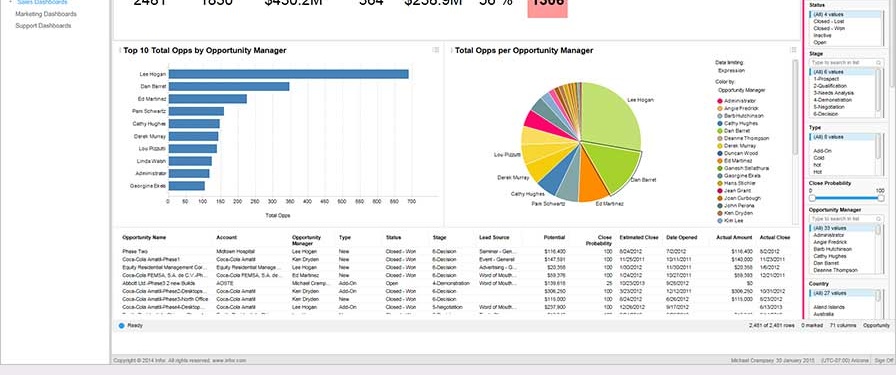Open the Top 10 Total Opps chart menu icon
Image resolution: width=896 pixels, height=375 pixels.
[x=436, y=50]
